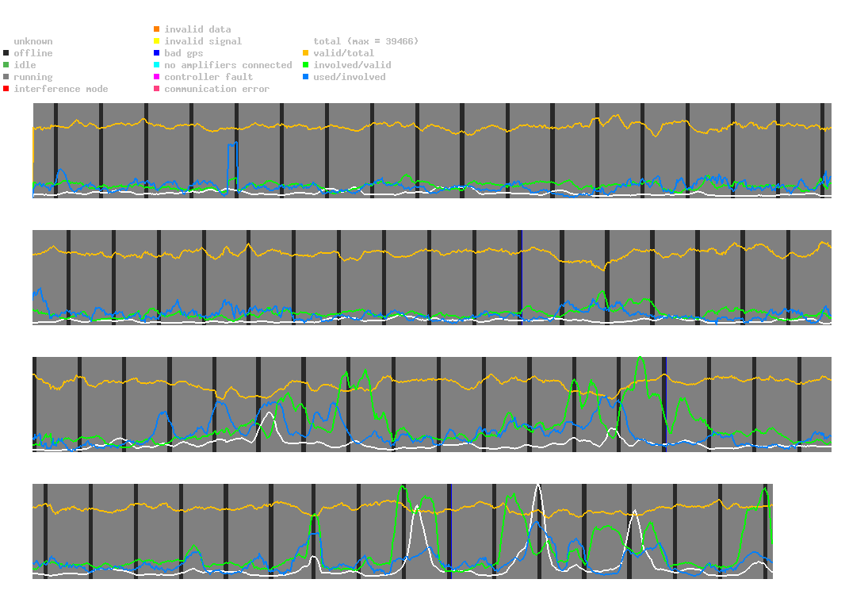This screenshot has height=606, width=868.
Task: Click the 'bad gps' legend label
Action: [184, 53]
